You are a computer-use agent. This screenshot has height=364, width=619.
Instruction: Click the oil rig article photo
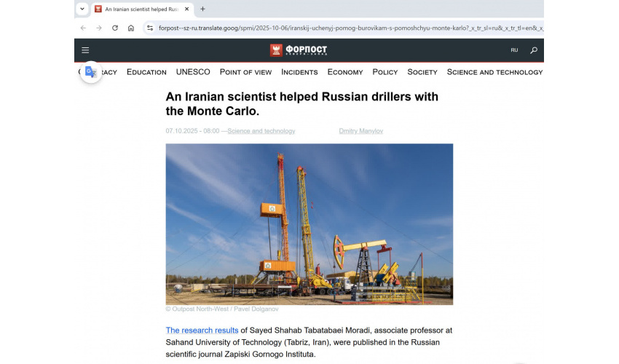pyautogui.click(x=309, y=224)
